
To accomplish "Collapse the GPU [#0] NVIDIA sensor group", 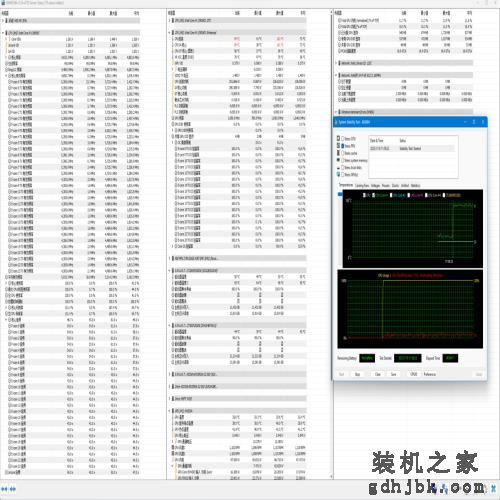I will coord(170,411).
